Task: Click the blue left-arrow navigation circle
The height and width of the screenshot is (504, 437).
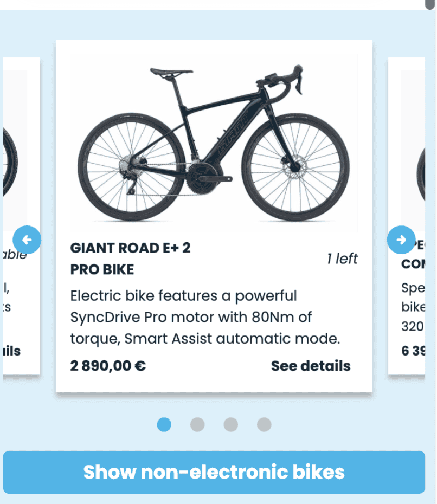Action: [27, 240]
